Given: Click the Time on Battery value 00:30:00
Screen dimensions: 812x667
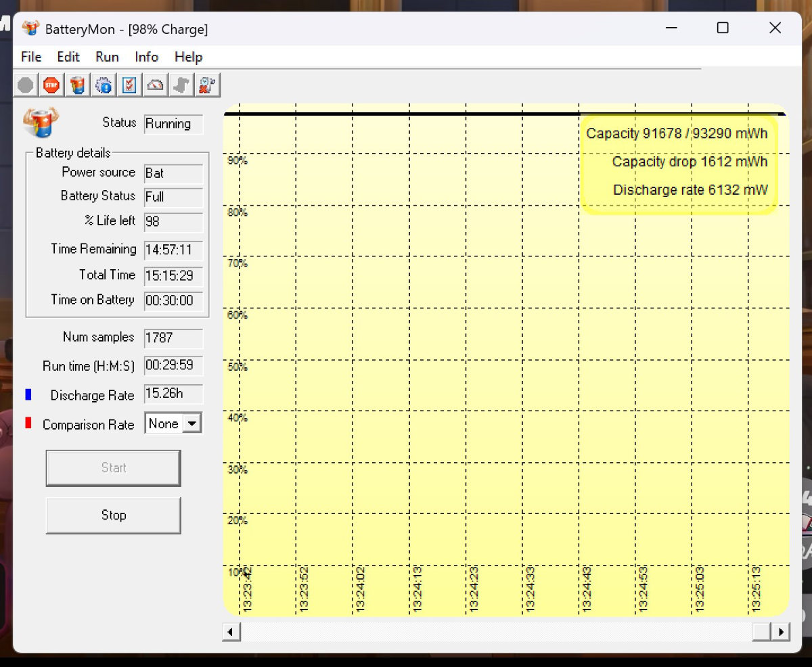Looking at the screenshot, I should [173, 301].
